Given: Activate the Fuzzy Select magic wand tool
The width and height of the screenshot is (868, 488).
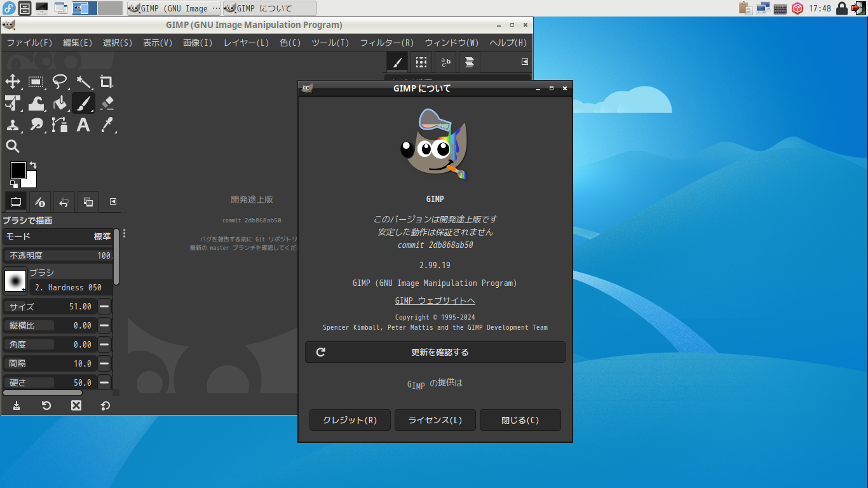Looking at the screenshot, I should click(83, 81).
